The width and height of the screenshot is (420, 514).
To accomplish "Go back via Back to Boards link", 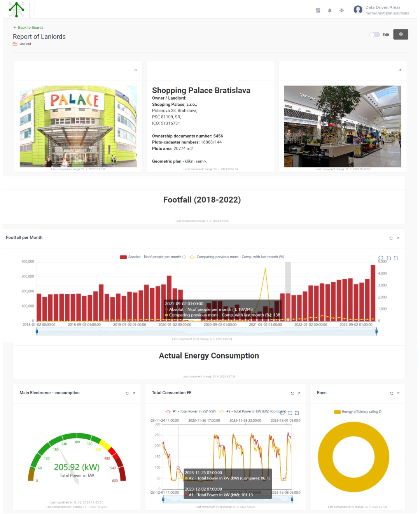I will (28, 28).
